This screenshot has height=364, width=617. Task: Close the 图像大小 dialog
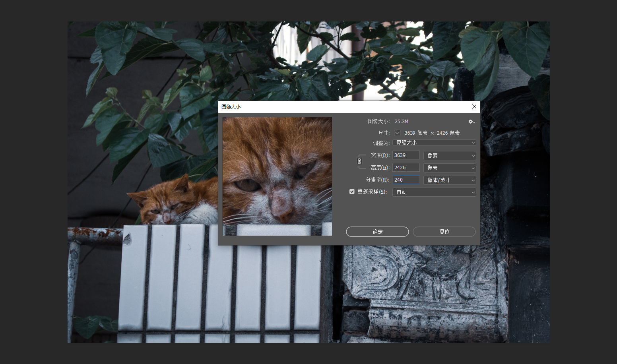pos(474,106)
